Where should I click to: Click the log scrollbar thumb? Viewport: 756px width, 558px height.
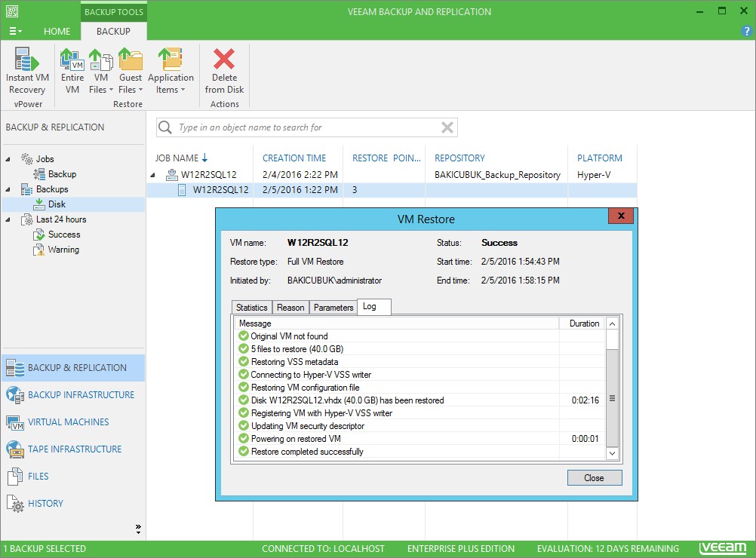612,398
